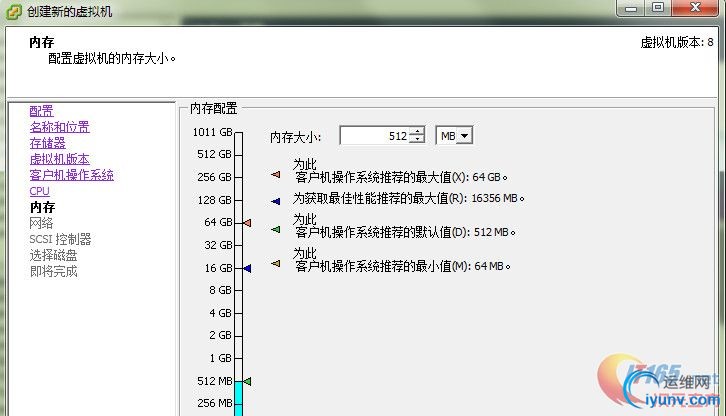Click the 1011 GB scale label
Image resolution: width=726 pixels, height=416 pixels.
(213, 132)
